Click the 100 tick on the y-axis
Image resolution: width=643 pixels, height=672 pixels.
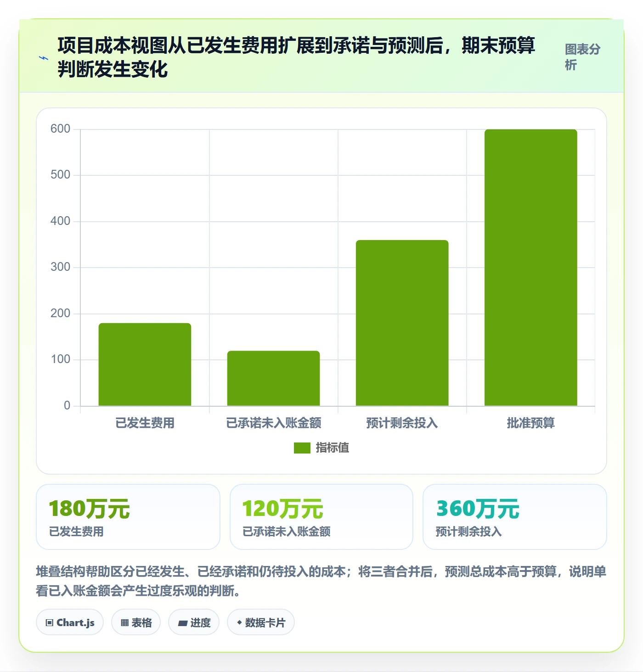(x=61, y=359)
